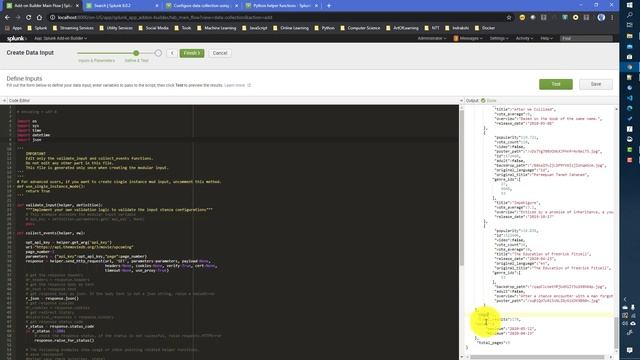Image resolution: width=640 pixels, height=360 pixels.
Task: Open Task View on the taskbar
Action: 629,25
